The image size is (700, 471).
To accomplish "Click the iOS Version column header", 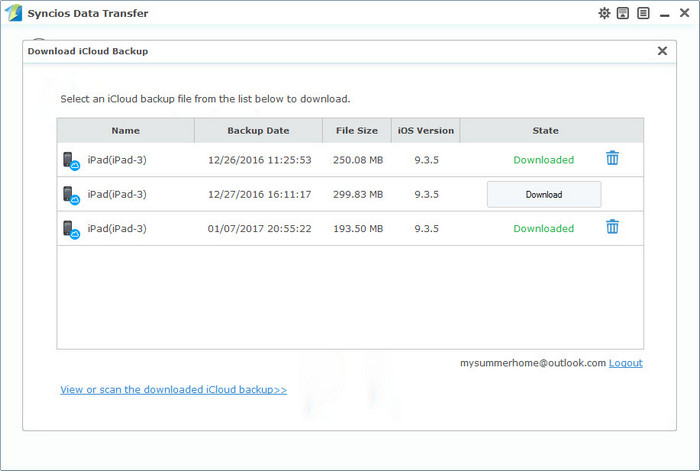I will point(426,130).
